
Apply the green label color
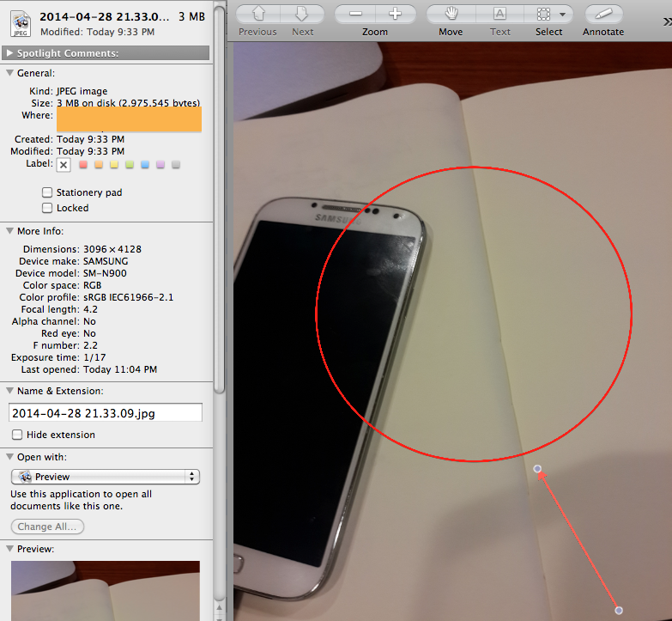(130, 165)
